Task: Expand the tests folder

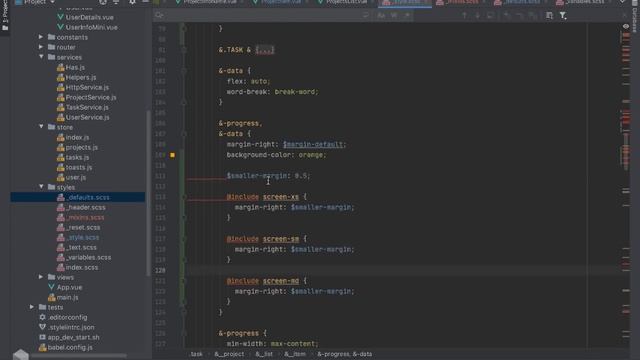Action: click(x=32, y=307)
